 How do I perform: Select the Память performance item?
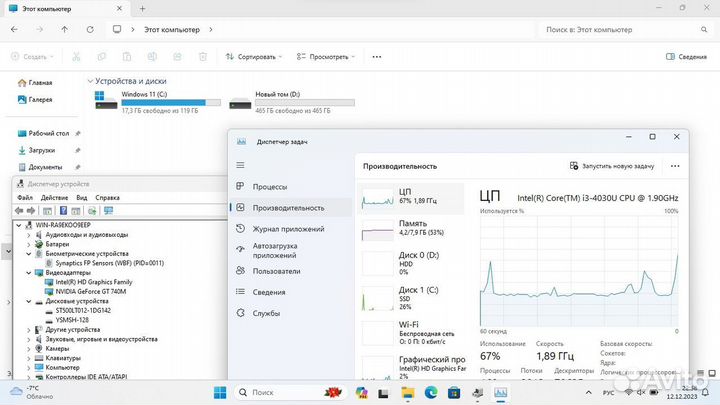411,229
